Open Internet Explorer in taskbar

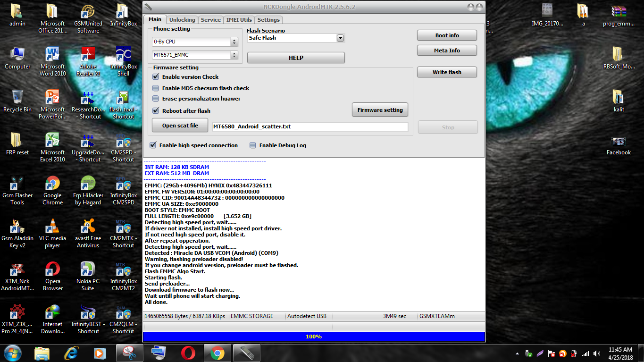pos(71,353)
